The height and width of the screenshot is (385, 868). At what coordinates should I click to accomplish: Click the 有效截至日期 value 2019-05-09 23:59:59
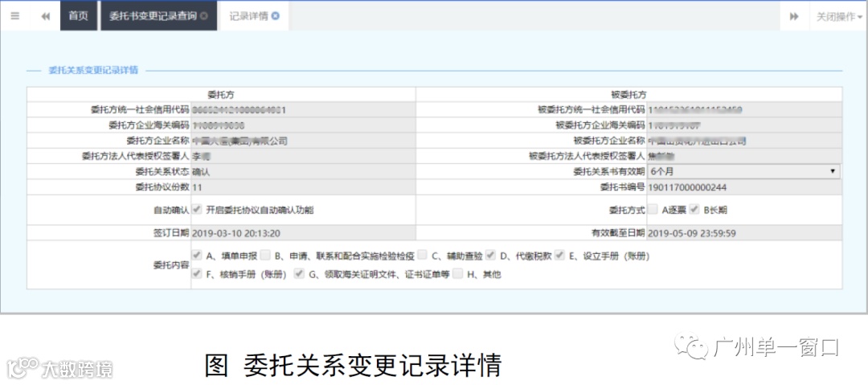[691, 232]
